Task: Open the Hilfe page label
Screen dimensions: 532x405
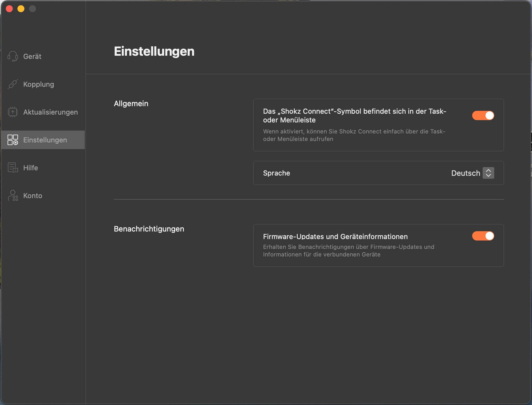Action: (x=30, y=168)
